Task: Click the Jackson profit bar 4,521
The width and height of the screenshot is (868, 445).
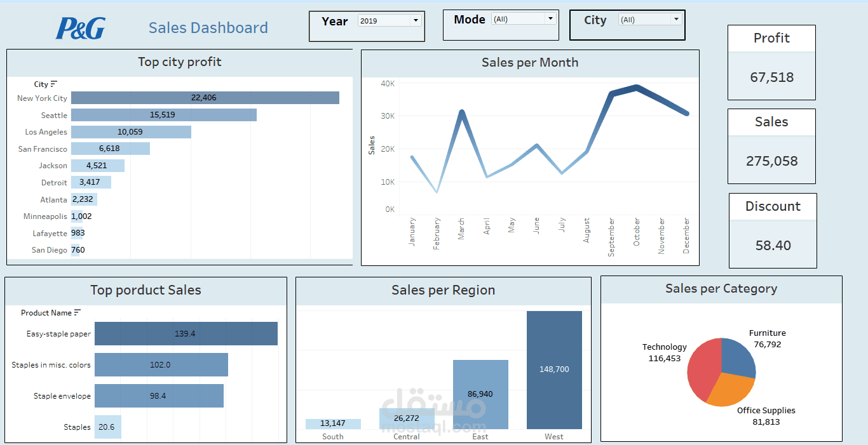Action: pyautogui.click(x=98, y=166)
